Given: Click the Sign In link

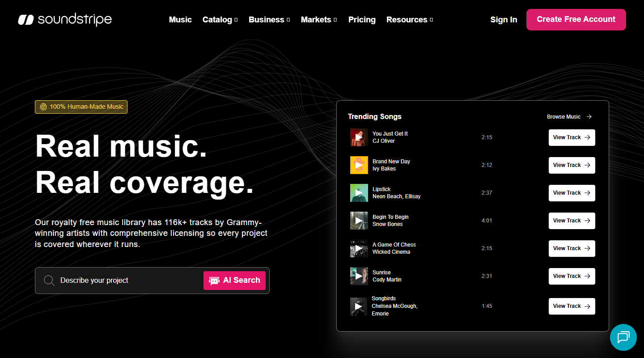Looking at the screenshot, I should pyautogui.click(x=504, y=20).
